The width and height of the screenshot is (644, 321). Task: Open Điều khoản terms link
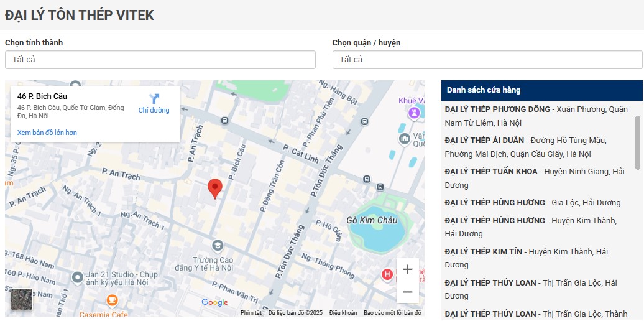(343, 313)
